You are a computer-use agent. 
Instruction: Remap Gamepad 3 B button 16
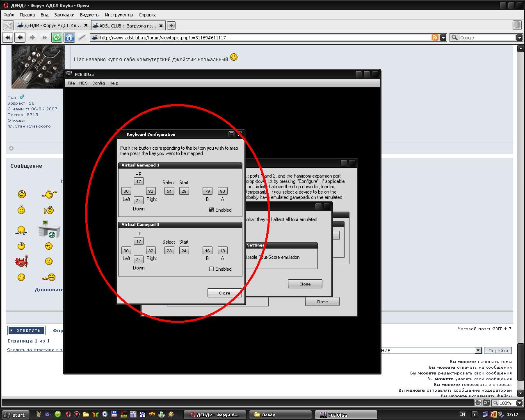(208, 251)
